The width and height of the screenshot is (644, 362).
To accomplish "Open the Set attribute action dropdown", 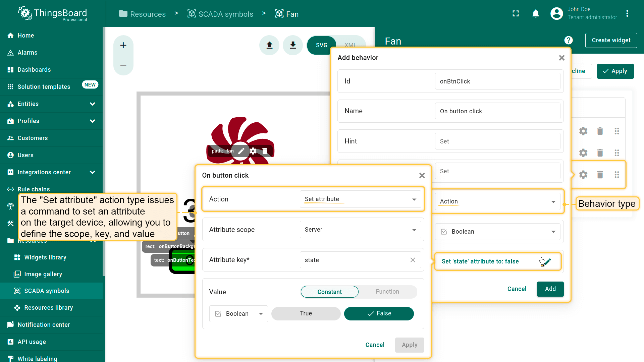I will click(x=360, y=199).
